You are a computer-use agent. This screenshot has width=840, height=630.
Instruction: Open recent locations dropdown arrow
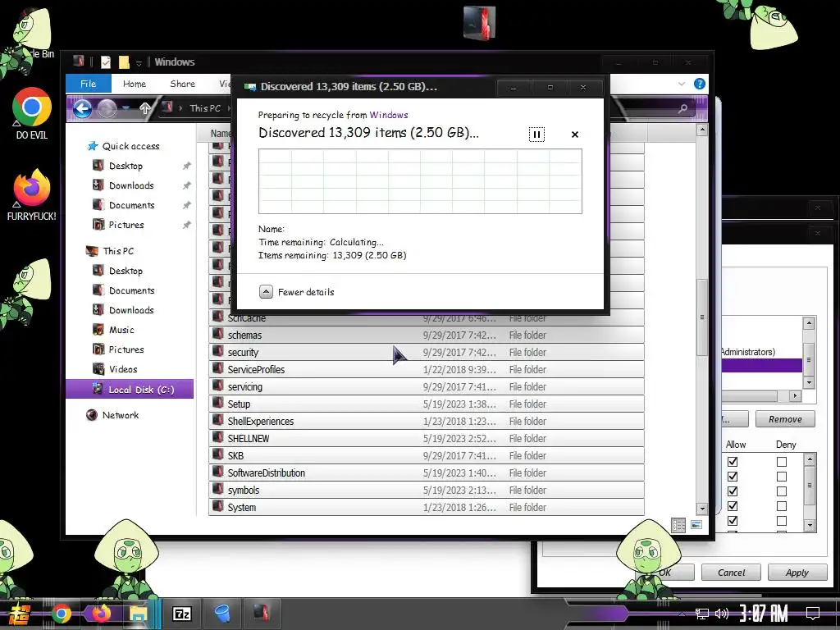pyautogui.click(x=126, y=109)
